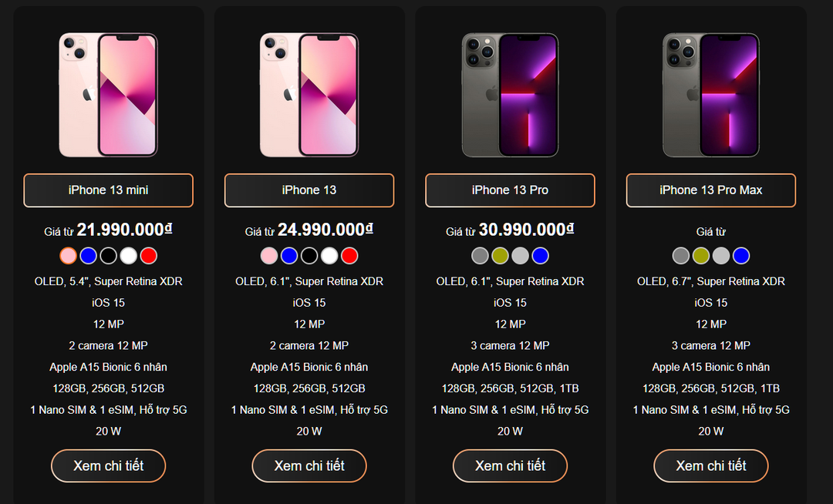This screenshot has height=504, width=833.
Task: Select the gold color swatch for iPhone 13 Pro
Action: tap(500, 255)
